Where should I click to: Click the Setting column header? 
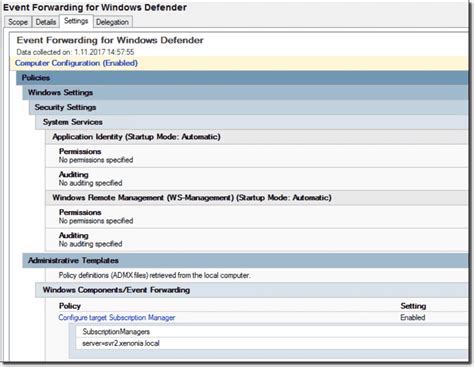(413, 306)
